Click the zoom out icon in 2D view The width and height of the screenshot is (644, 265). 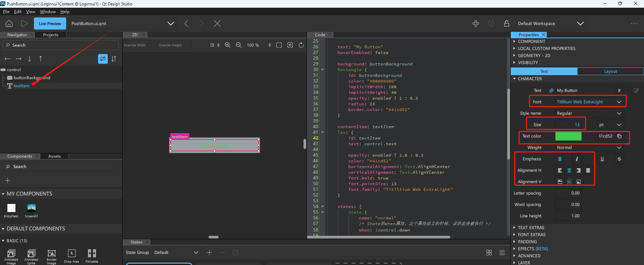point(239,45)
